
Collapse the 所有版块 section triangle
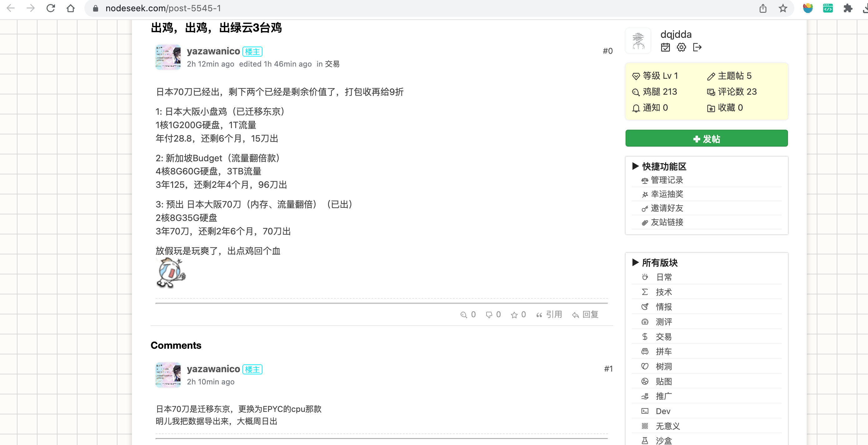tap(635, 262)
